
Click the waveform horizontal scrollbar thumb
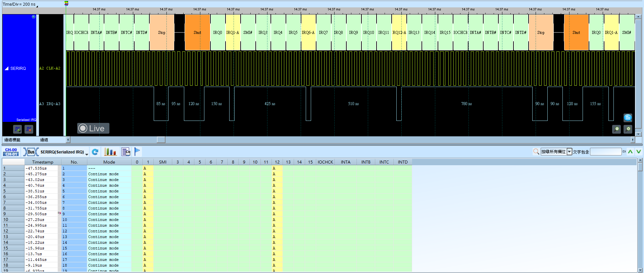coord(161,140)
